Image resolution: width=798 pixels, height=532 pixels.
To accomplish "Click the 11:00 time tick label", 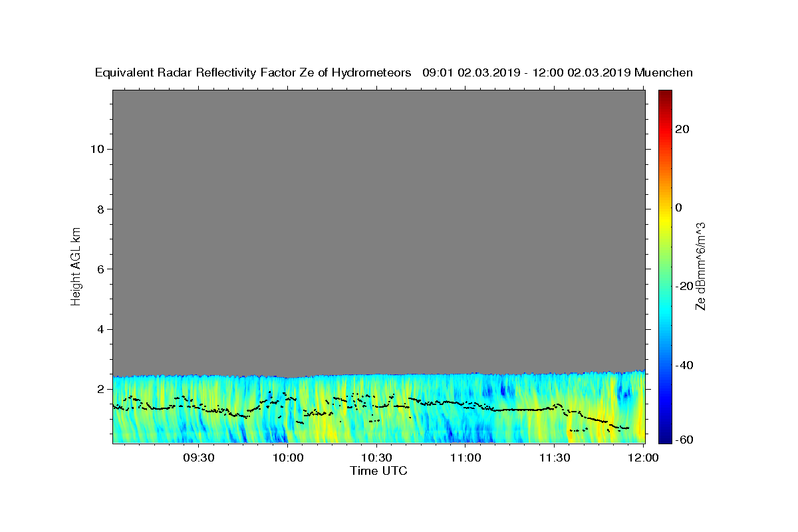I will point(465,458).
